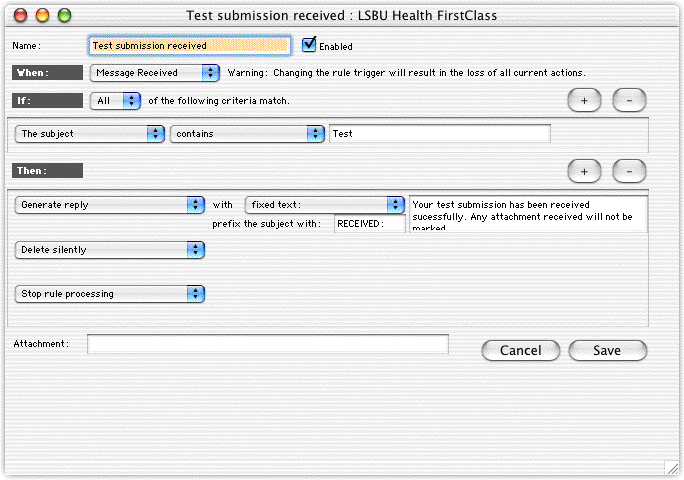684x480 pixels.
Task: Toggle the Enabled checkbox
Action: click(x=310, y=45)
